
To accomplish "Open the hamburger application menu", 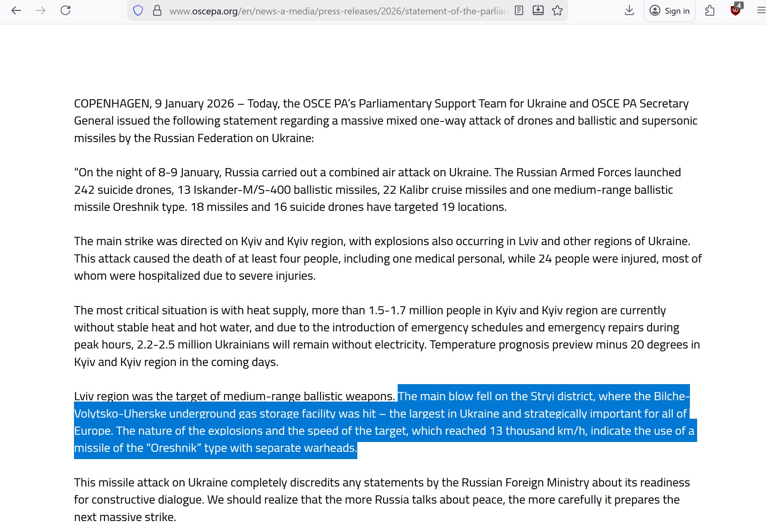I will [x=761, y=11].
